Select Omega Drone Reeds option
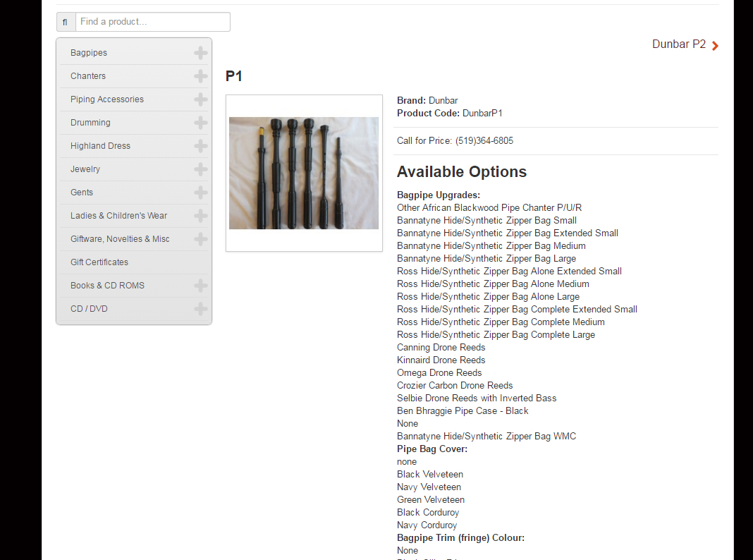Viewport: 753px width, 560px height. (439, 373)
